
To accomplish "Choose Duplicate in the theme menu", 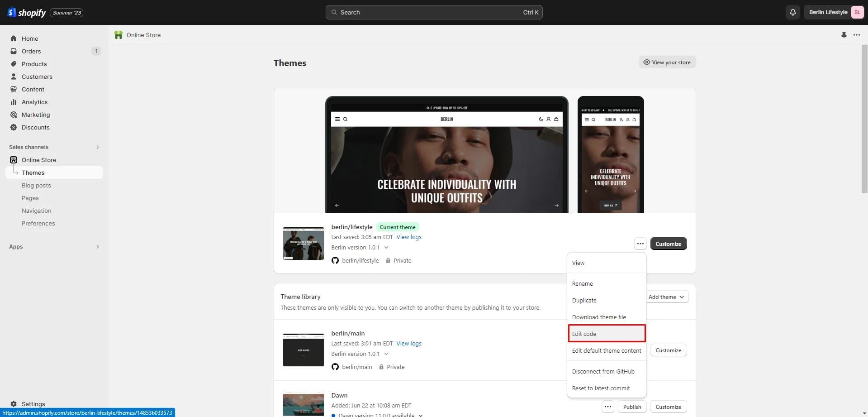I will tap(584, 300).
